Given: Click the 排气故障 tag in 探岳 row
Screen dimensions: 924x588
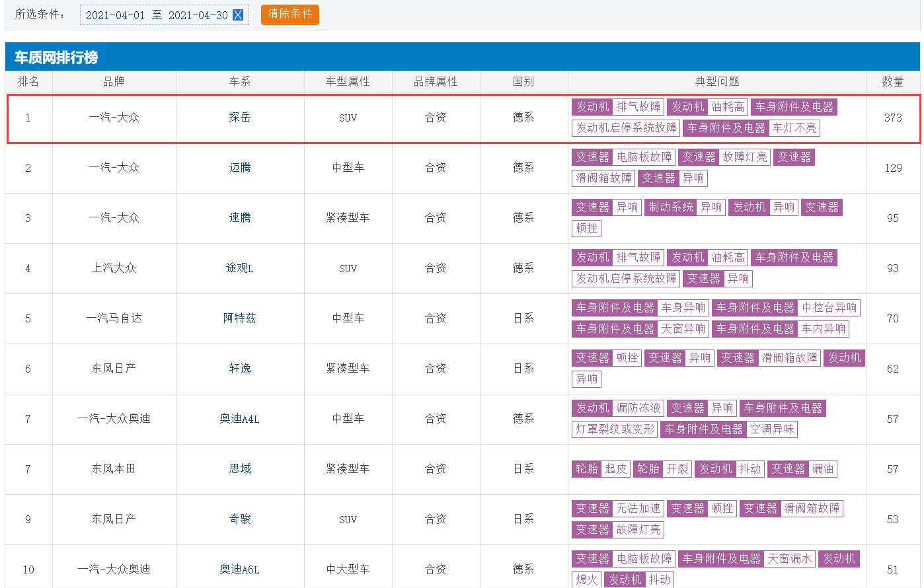Looking at the screenshot, I should [638, 107].
